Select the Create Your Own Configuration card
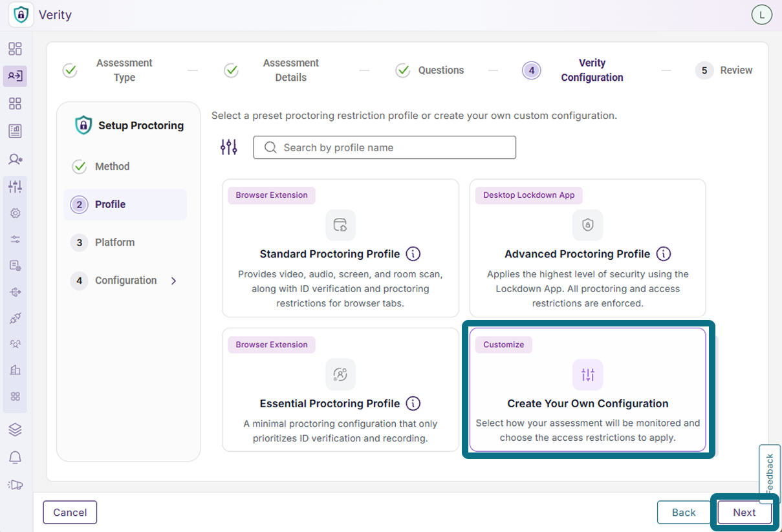782x532 pixels. tap(587, 389)
